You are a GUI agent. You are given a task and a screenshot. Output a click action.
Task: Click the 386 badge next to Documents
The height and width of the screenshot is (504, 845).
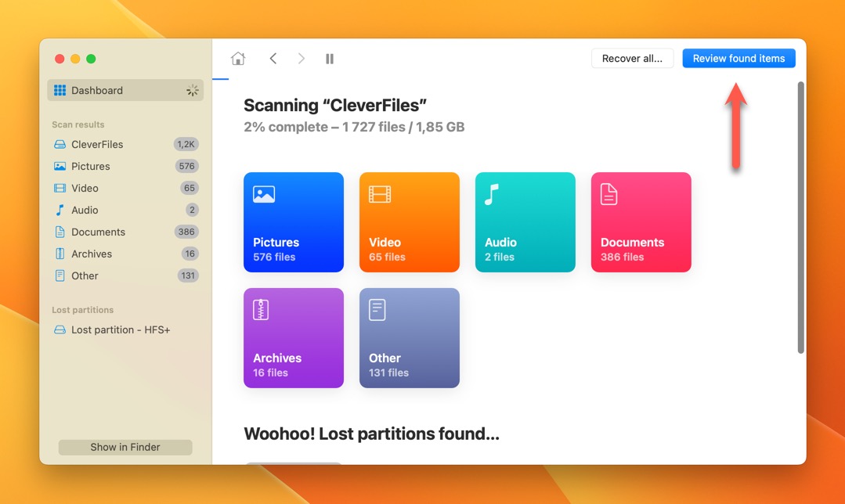click(x=186, y=232)
